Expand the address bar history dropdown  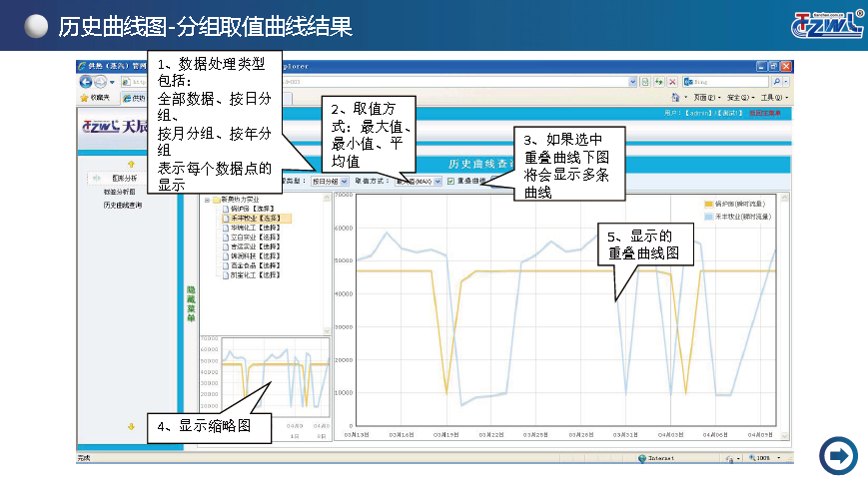(x=632, y=82)
